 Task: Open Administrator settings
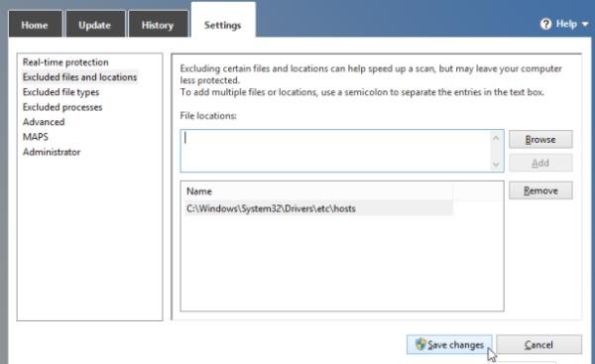click(x=52, y=152)
